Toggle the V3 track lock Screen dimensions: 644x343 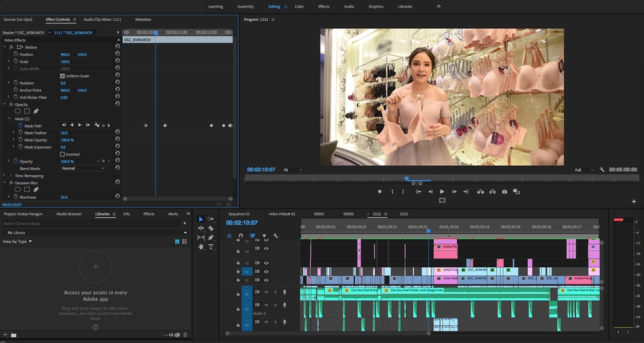coord(237,263)
